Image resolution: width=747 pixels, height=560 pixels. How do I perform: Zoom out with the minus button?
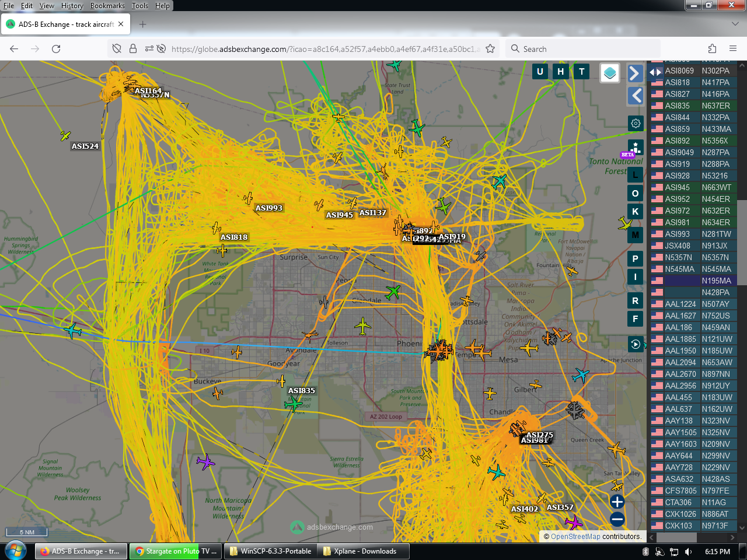(x=617, y=519)
